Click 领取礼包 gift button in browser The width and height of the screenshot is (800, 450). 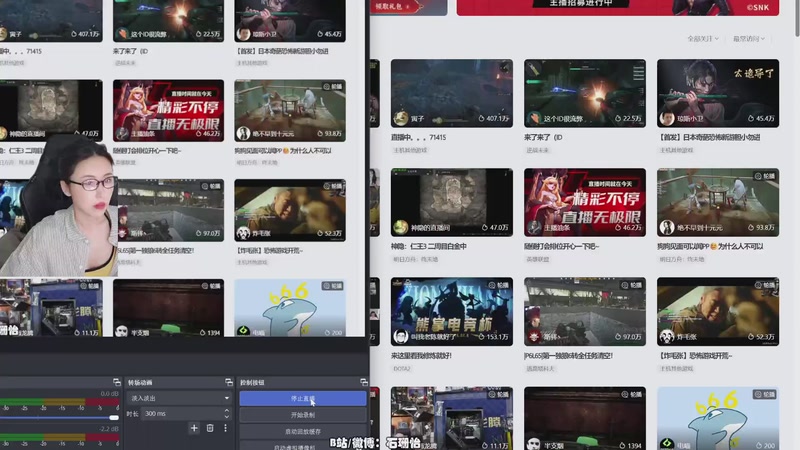pyautogui.click(x=393, y=7)
